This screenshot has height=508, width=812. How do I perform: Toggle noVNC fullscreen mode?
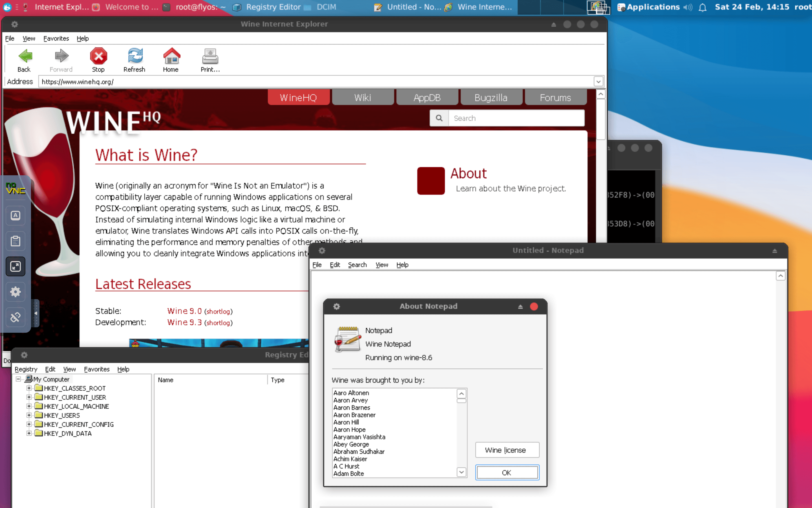click(16, 266)
